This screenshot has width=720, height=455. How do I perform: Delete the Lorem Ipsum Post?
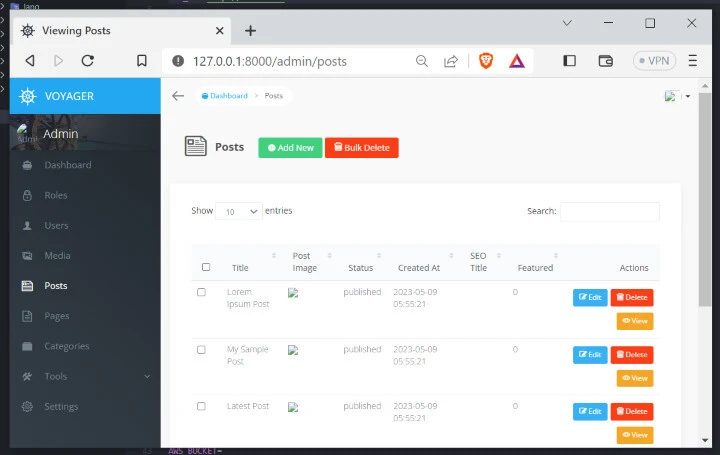click(x=632, y=297)
